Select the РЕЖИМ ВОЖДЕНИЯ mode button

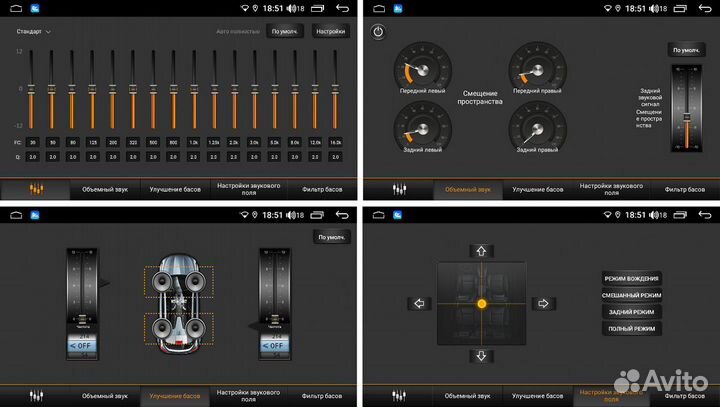point(632,278)
